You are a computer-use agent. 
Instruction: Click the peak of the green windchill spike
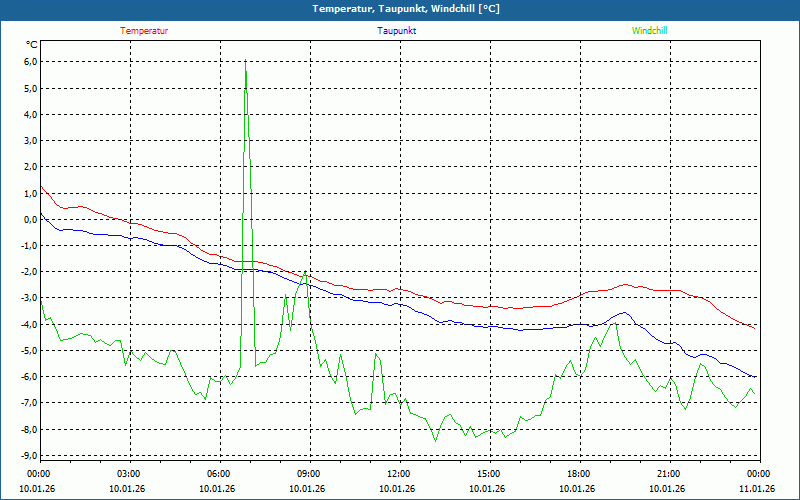246,62
